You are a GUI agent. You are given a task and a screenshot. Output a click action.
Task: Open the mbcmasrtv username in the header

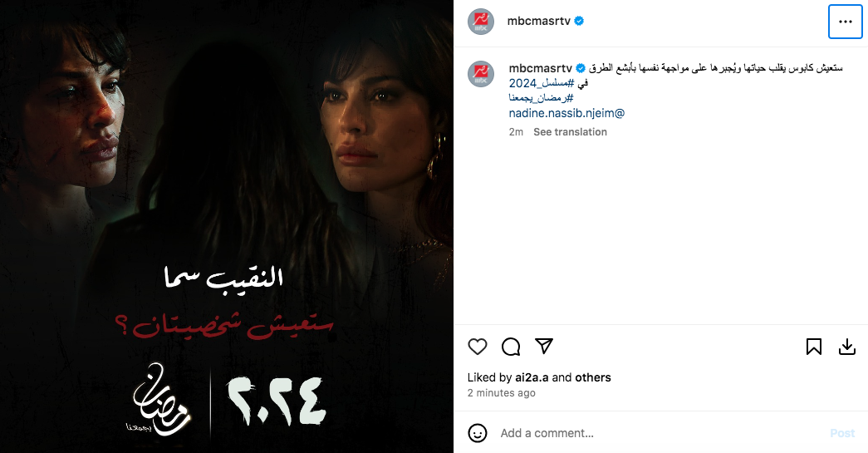[x=538, y=21]
